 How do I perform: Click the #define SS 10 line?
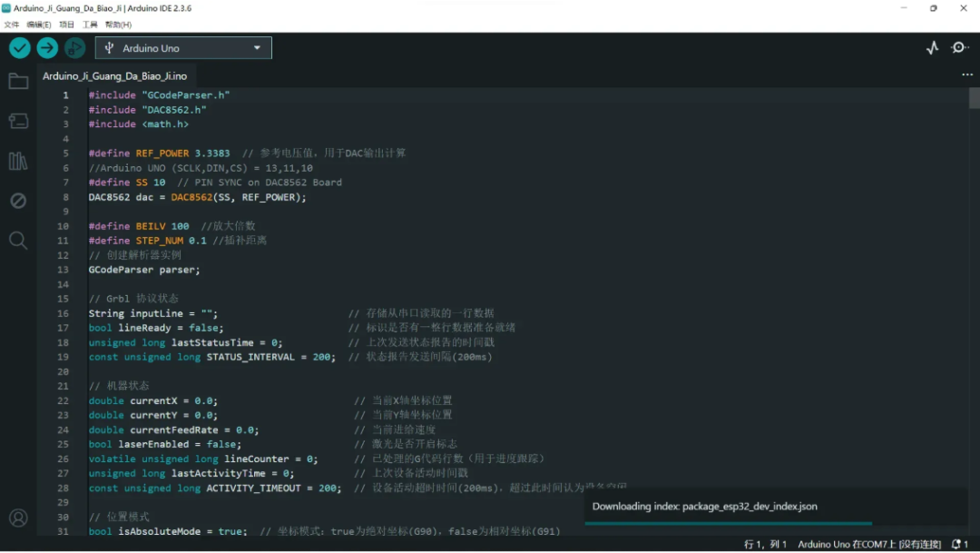[x=127, y=182]
